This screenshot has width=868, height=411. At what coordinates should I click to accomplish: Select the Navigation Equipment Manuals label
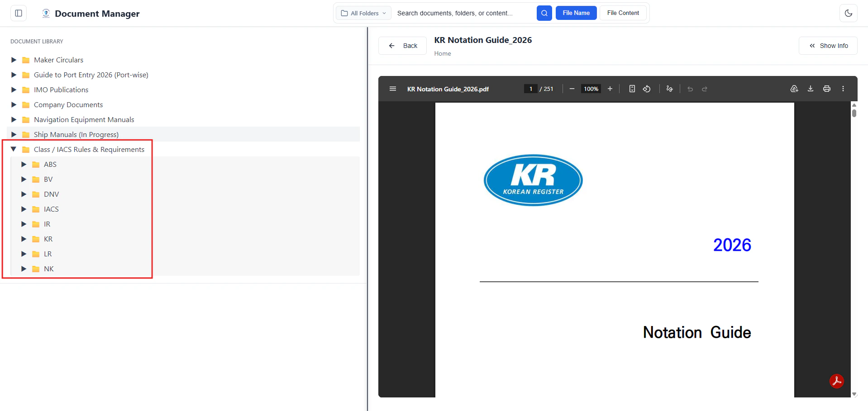point(84,120)
